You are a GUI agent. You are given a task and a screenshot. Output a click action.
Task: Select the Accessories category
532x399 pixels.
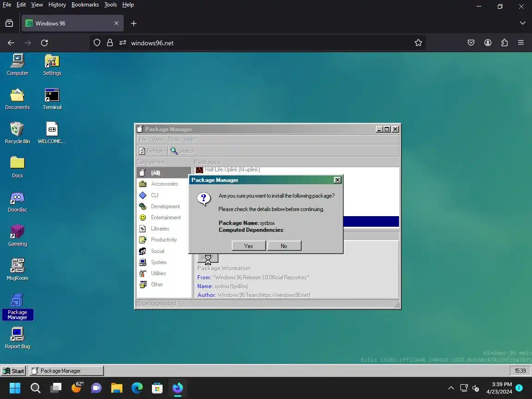163,184
